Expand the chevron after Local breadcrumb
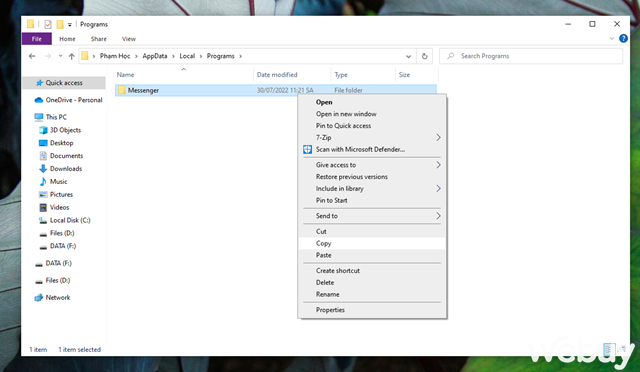Image resolution: width=640 pixels, height=372 pixels. (201, 56)
